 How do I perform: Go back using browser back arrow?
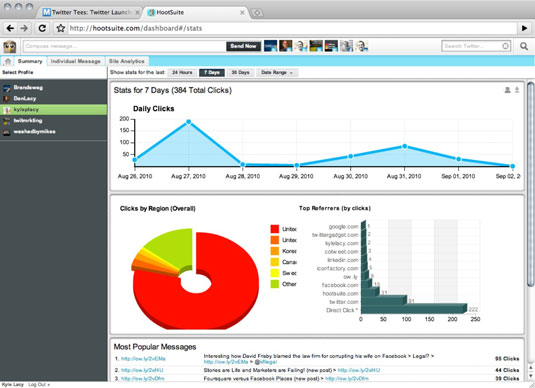click(10, 28)
